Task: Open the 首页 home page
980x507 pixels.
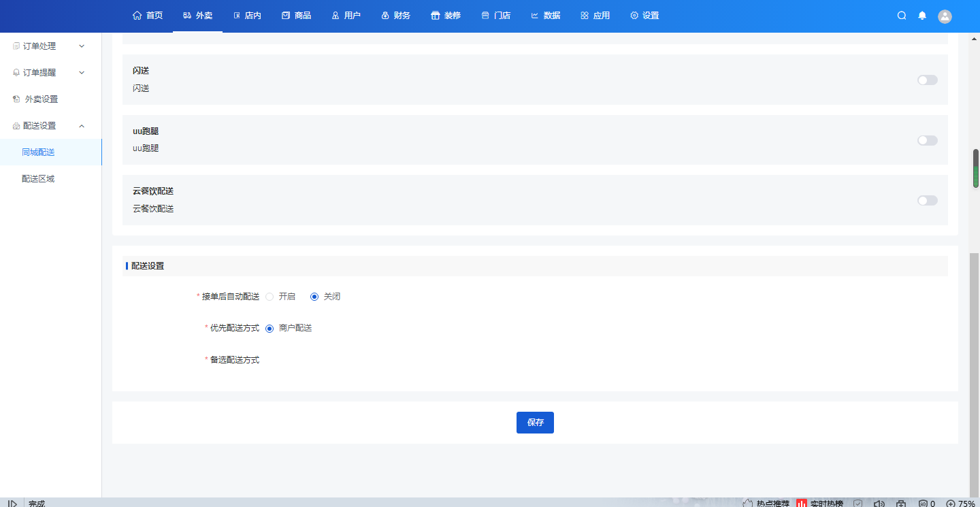Action: point(148,16)
